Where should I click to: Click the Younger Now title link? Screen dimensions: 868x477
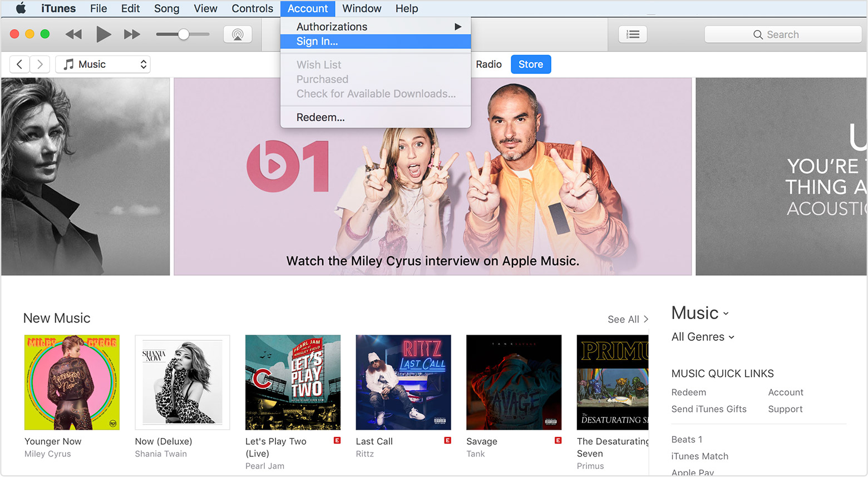[53, 441]
